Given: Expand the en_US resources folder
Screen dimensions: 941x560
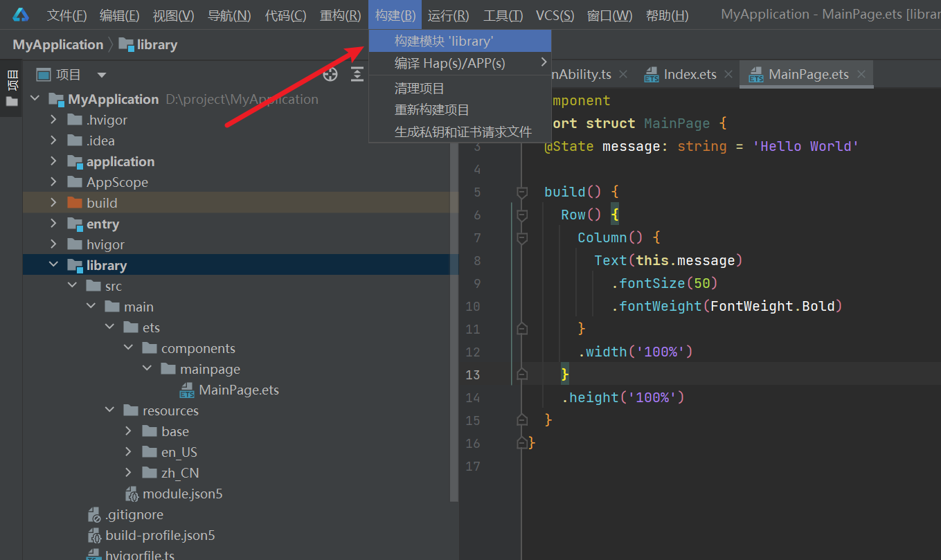Looking at the screenshot, I should coord(129,452).
